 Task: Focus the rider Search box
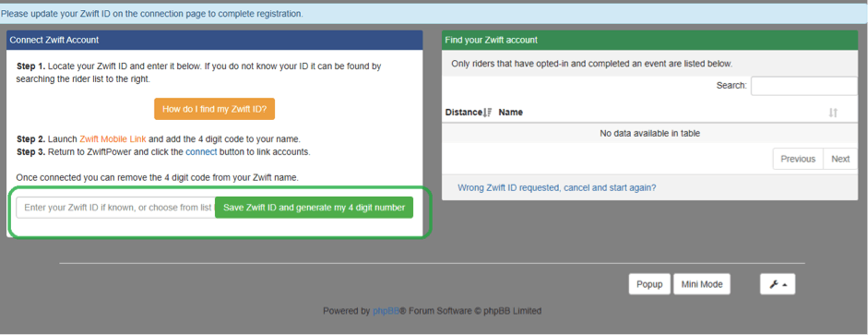coord(803,86)
